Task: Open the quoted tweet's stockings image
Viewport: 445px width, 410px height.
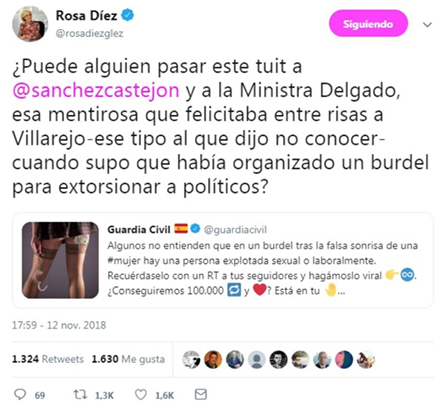Action: tap(60, 260)
